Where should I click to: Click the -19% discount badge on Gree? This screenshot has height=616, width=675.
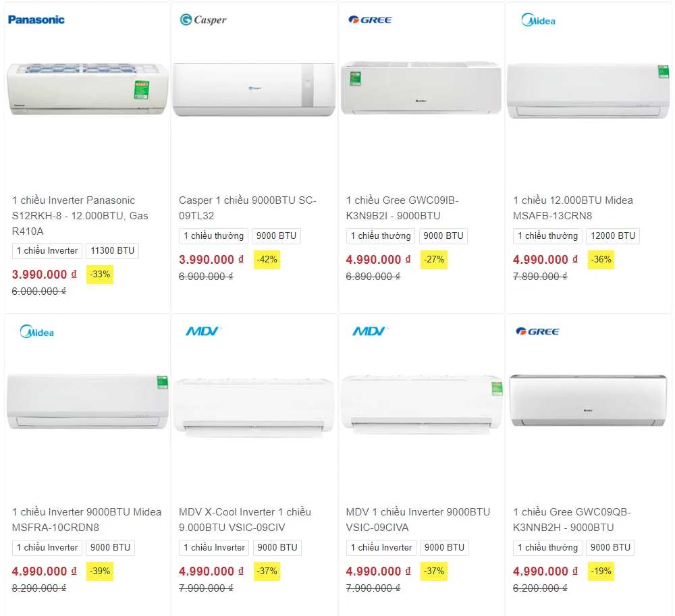pos(601,571)
